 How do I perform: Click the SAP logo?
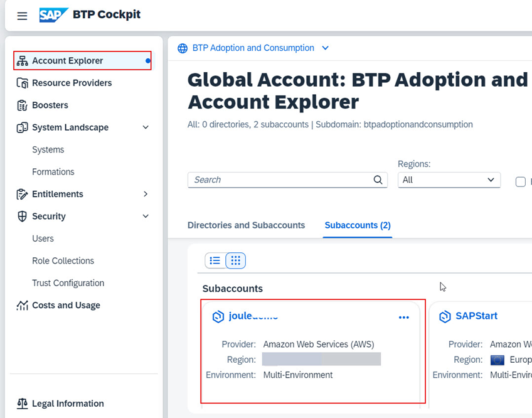[53, 15]
